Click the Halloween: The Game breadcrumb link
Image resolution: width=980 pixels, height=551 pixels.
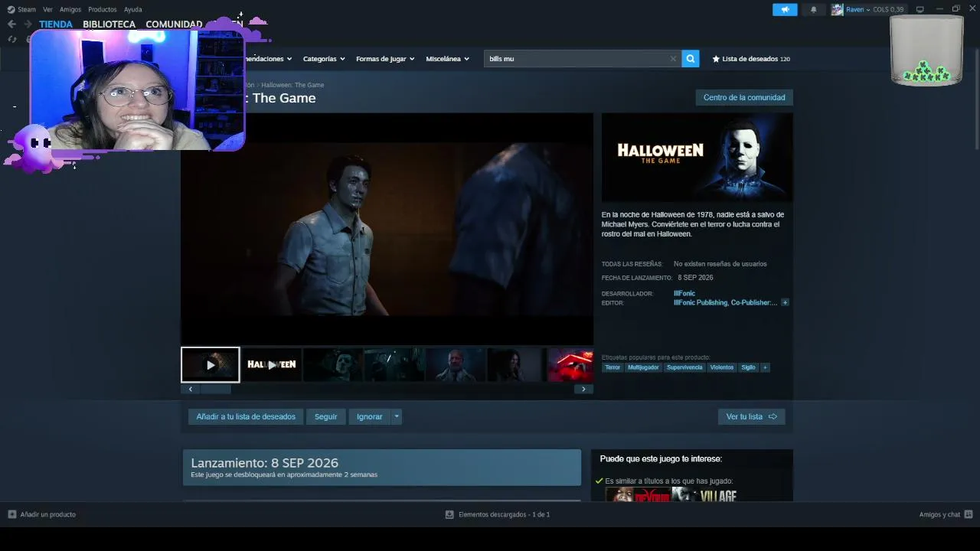[x=292, y=85]
